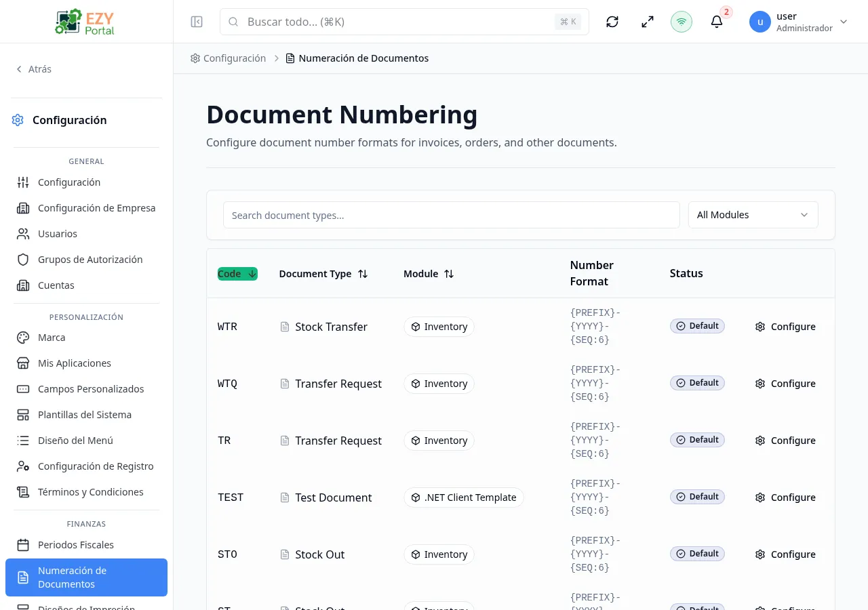The width and height of the screenshot is (868, 610).
Task: Configure the STO Stock Out row
Action: coord(785,554)
